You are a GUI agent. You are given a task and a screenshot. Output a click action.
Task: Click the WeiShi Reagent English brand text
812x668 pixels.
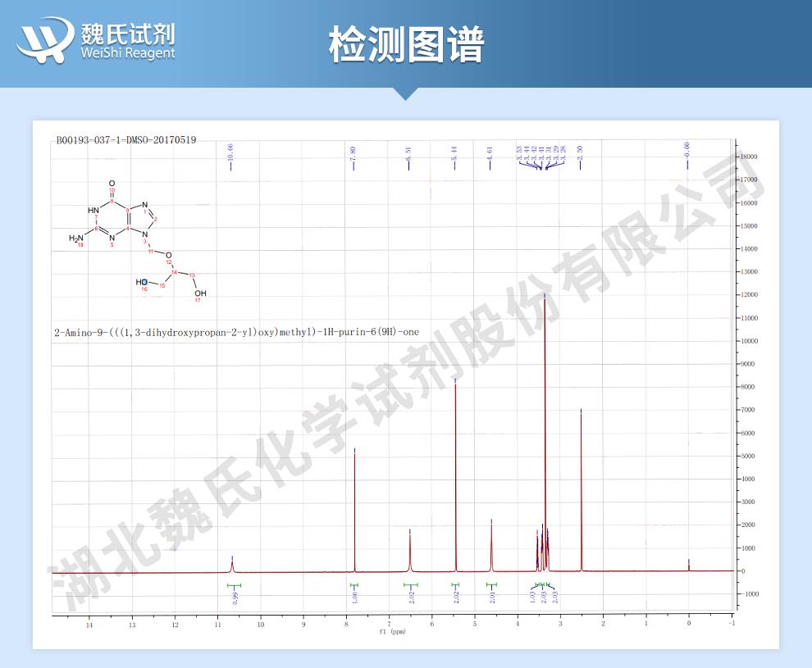[128, 53]
